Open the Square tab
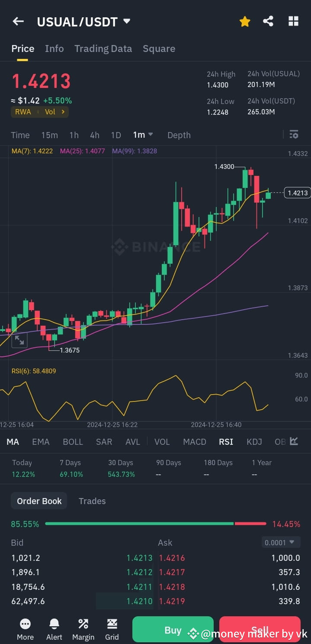This screenshot has width=311, height=644. 159,49
